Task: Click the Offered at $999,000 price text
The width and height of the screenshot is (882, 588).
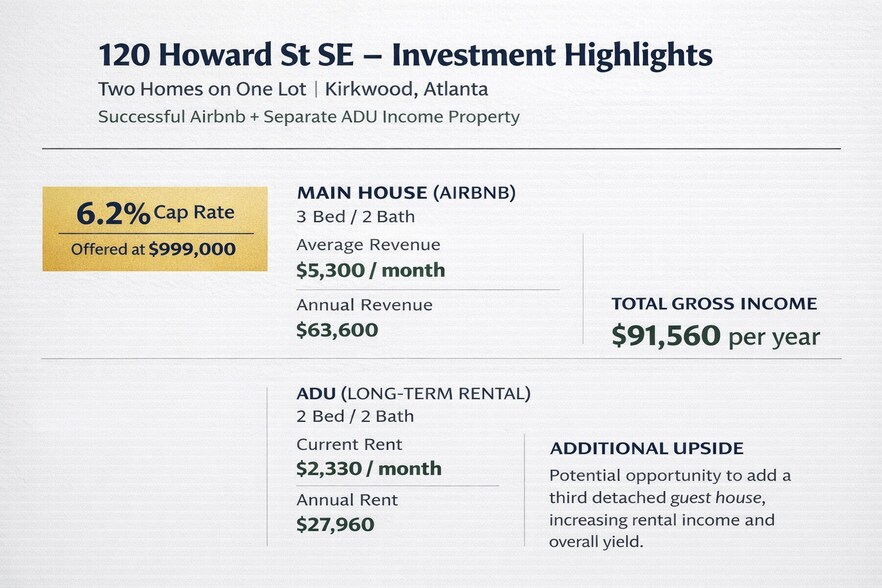Action: tap(154, 249)
